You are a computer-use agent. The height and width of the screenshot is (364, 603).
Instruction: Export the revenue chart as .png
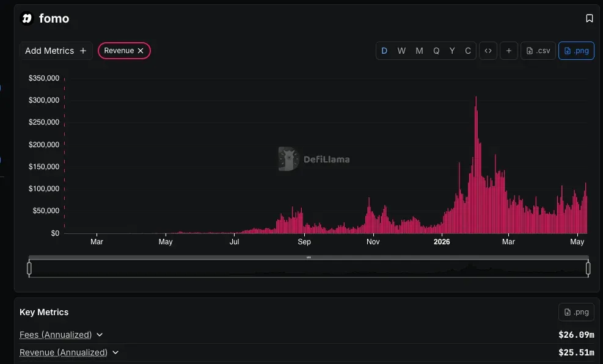pyautogui.click(x=576, y=51)
